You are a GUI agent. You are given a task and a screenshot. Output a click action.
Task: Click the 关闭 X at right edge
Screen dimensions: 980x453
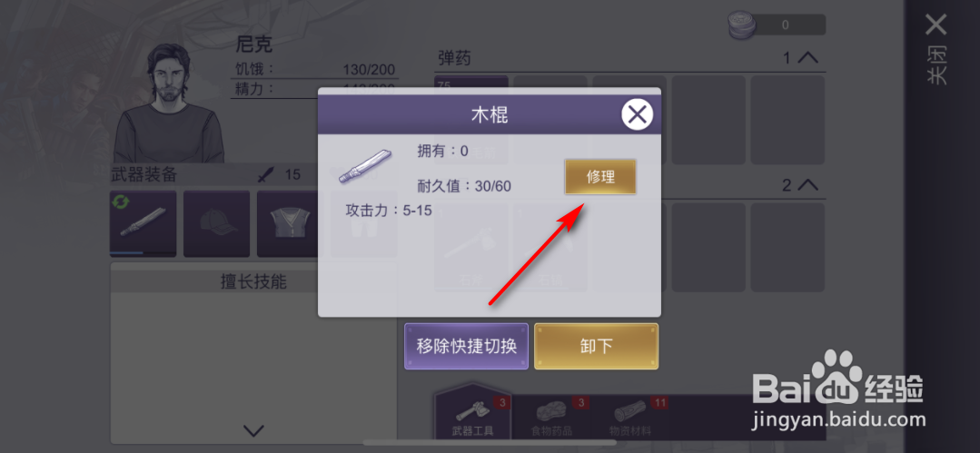[935, 25]
